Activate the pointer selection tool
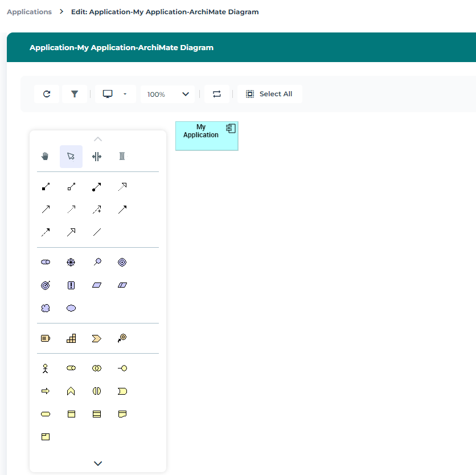The height and width of the screenshot is (475, 476). 71,157
